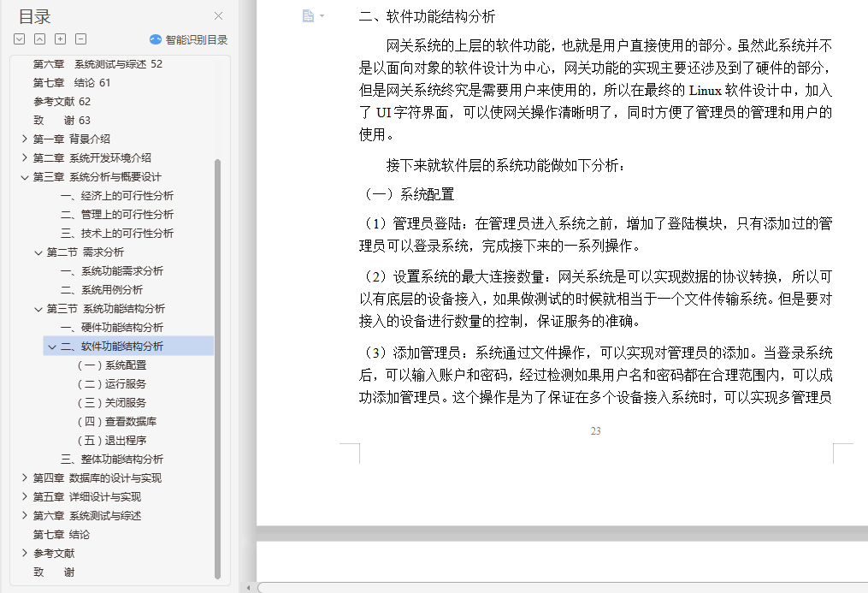Select 二、系统用例分析 heading
This screenshot has width=868, height=593.
[x=102, y=290]
